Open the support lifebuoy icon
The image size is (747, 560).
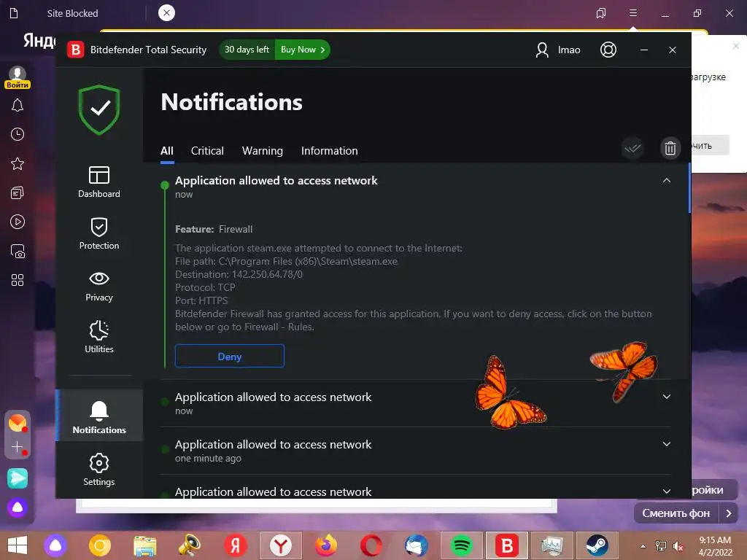[608, 50]
